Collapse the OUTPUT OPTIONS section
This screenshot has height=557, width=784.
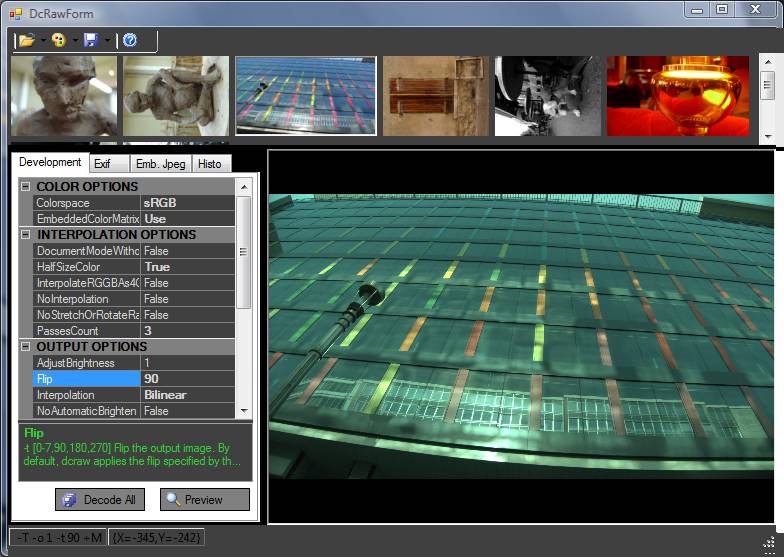coord(25,347)
